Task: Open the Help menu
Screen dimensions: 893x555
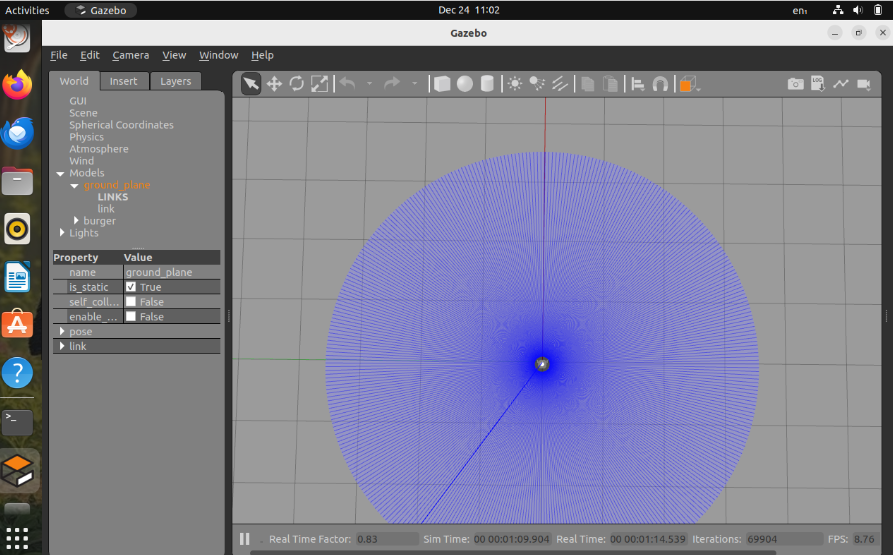Action: click(262, 55)
